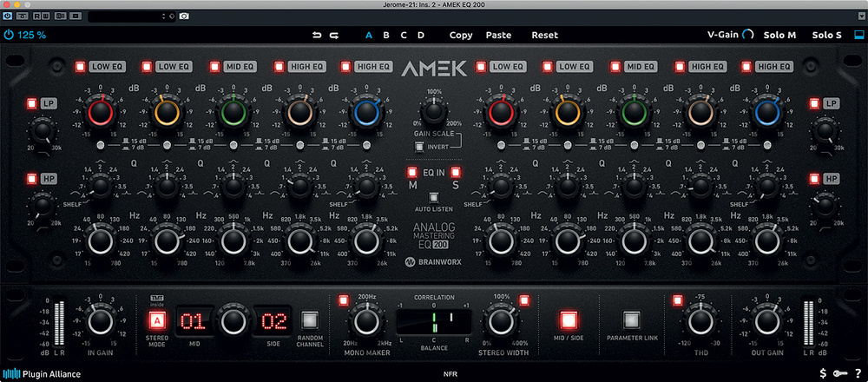Click the redo arrow
This screenshot has height=382, width=868.
tap(334, 35)
